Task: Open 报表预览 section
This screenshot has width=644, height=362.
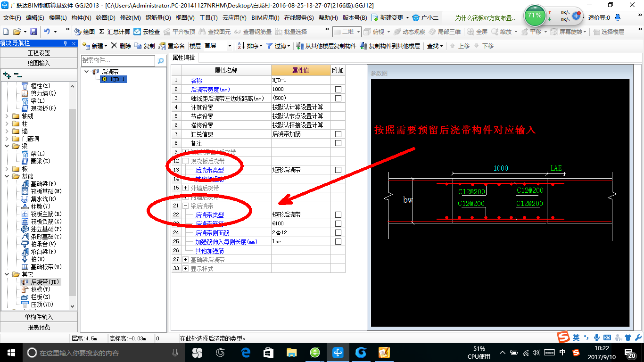Action: [39, 327]
